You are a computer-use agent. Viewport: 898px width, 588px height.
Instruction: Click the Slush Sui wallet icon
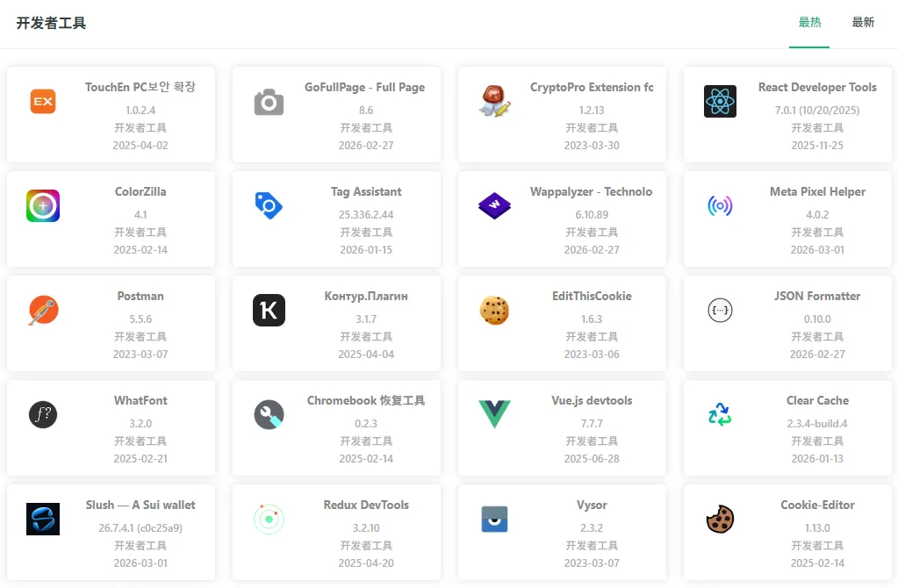(43, 520)
